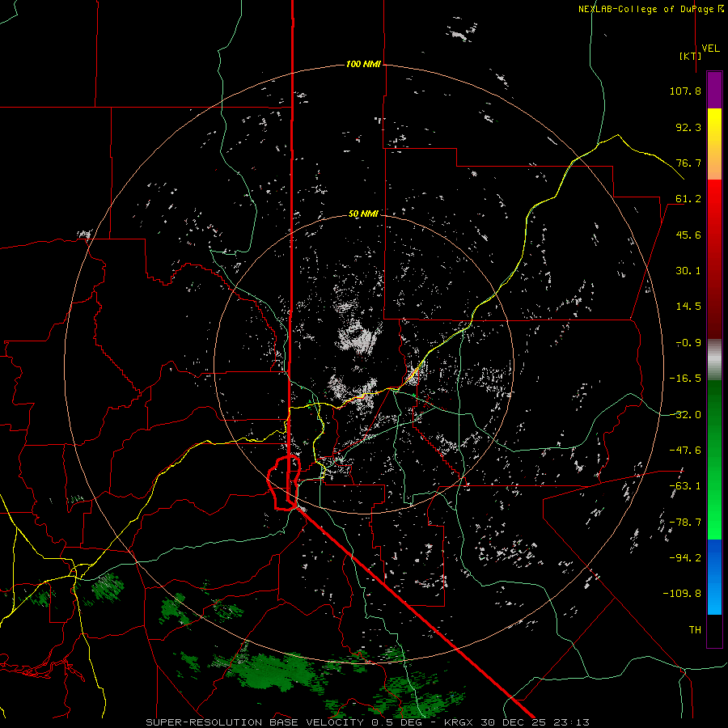Select the -63.1 scale value

[685, 486]
